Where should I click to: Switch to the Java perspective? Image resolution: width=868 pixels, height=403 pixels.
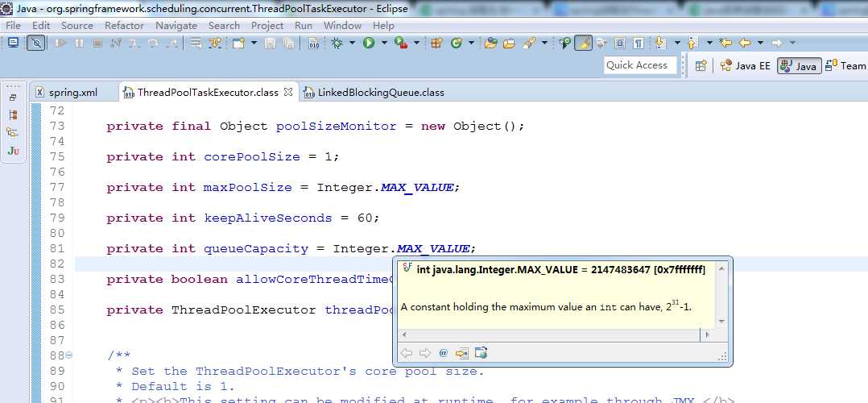click(x=799, y=65)
